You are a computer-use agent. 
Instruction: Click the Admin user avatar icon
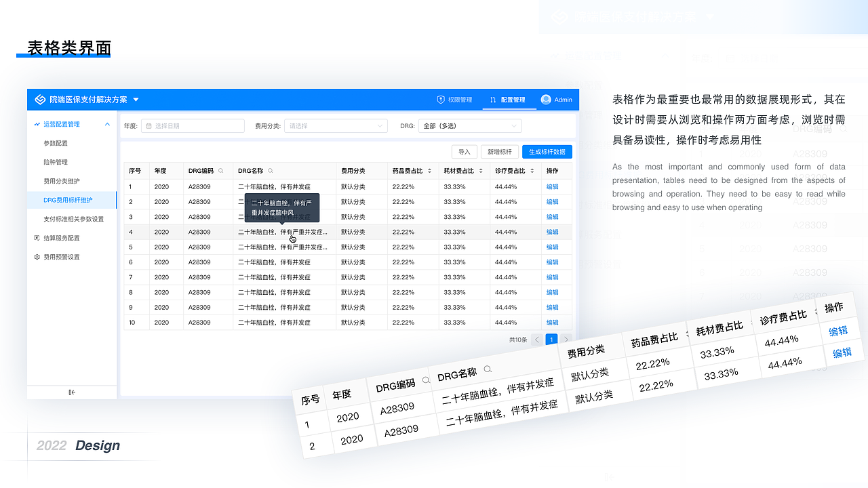546,100
